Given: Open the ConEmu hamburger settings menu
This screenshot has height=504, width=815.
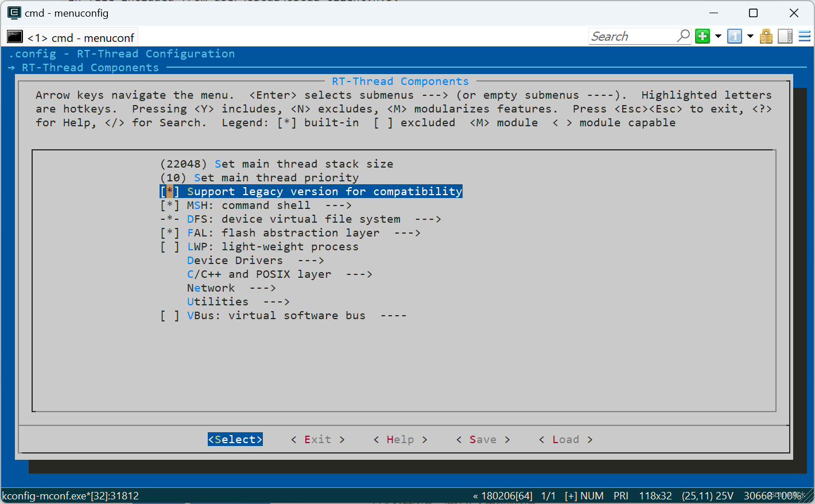Looking at the screenshot, I should point(805,36).
